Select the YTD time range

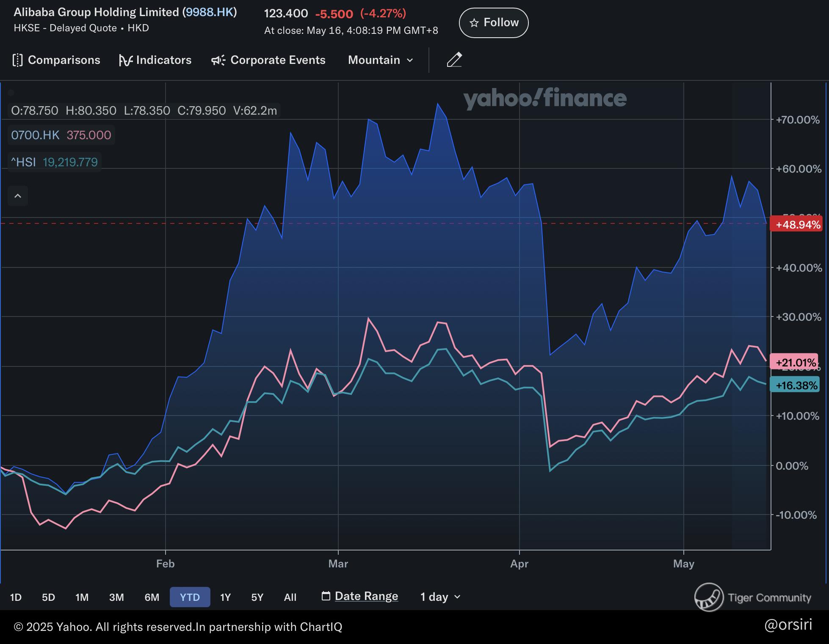pyautogui.click(x=190, y=597)
